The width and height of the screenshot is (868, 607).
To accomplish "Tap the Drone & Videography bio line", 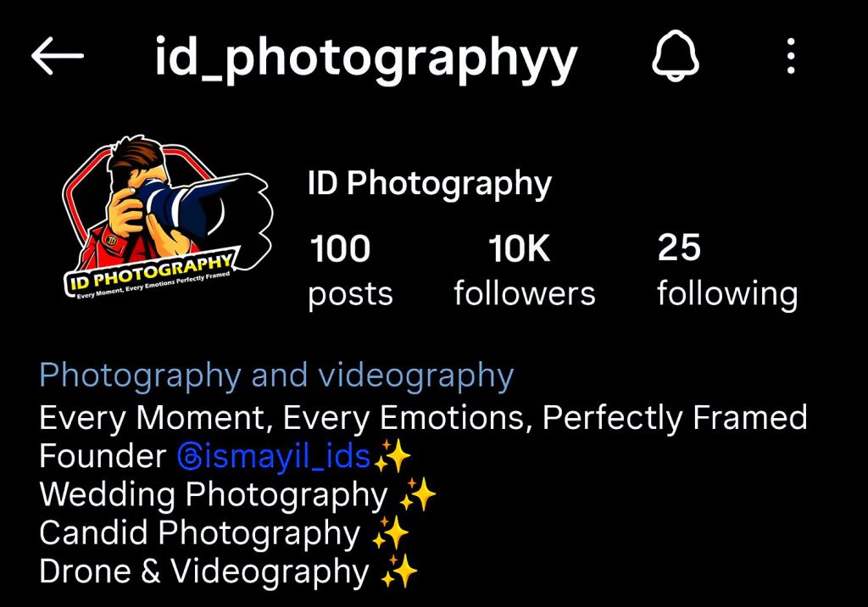I will [203, 571].
